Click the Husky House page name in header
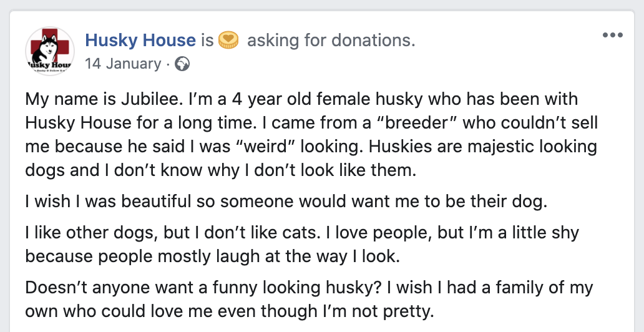 (140, 41)
